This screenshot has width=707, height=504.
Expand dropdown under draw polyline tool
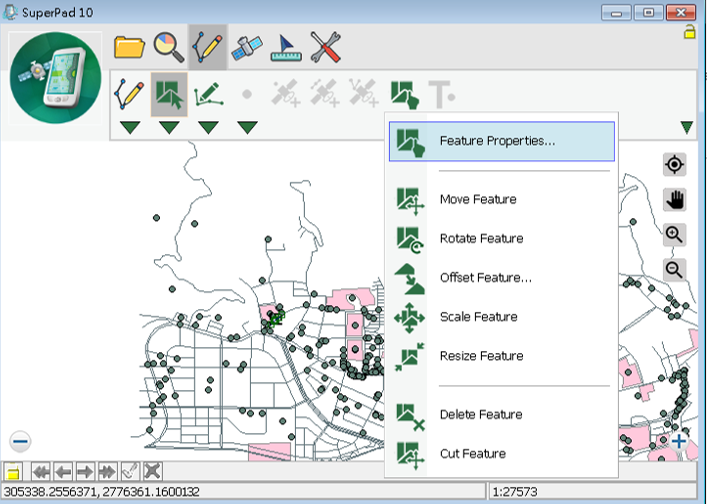coord(130,128)
